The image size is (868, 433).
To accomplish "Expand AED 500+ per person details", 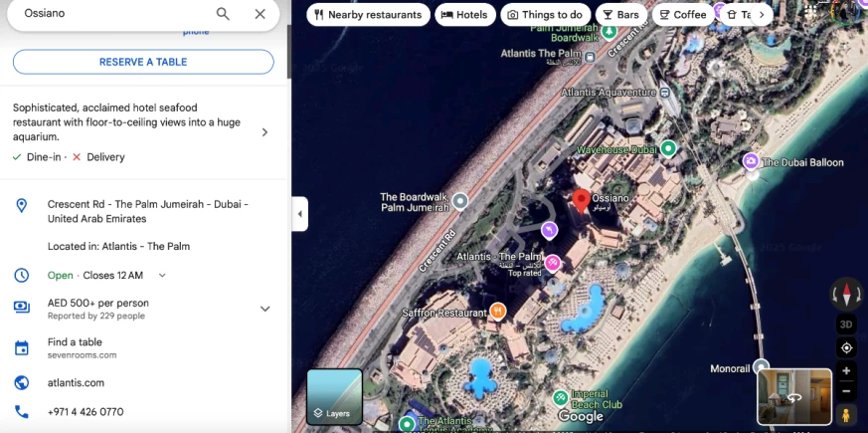I will (x=265, y=309).
